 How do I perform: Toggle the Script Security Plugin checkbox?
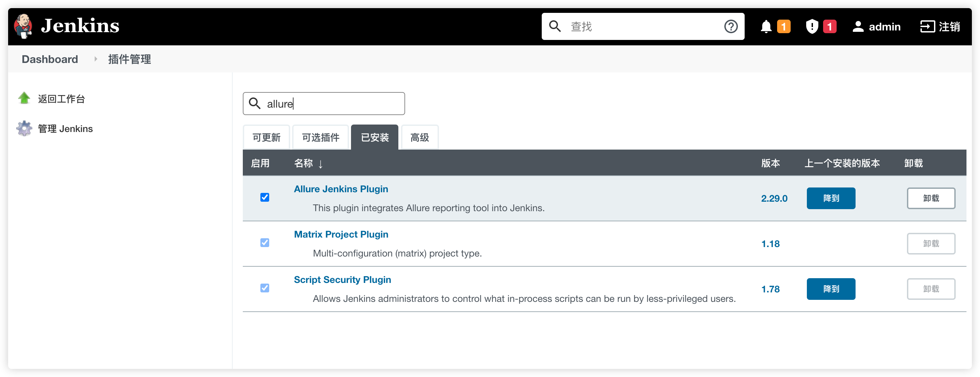click(x=265, y=288)
